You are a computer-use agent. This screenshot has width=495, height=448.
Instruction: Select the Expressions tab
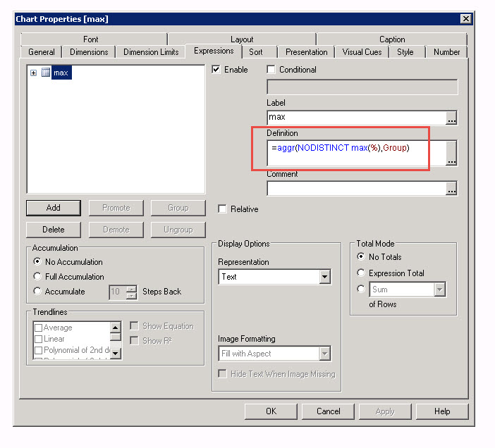pyautogui.click(x=214, y=51)
